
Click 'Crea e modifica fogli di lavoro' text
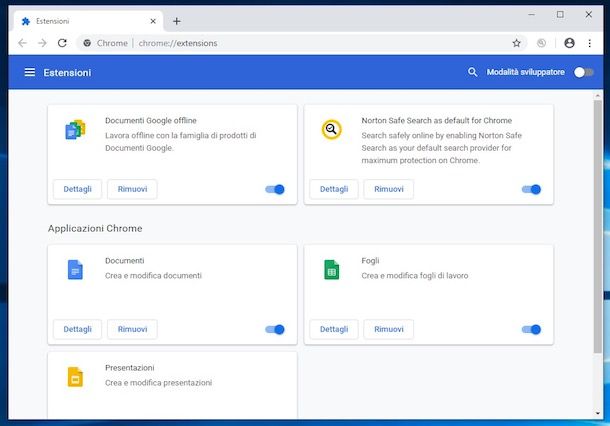point(415,275)
